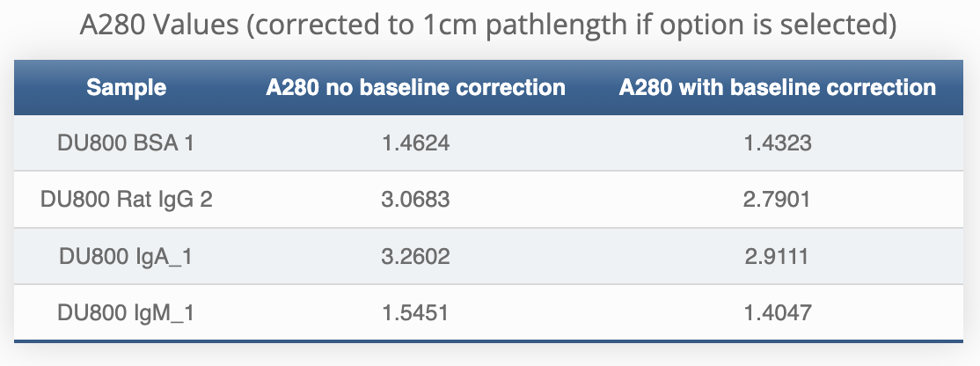This screenshot has width=980, height=366.
Task: Click the baseline-corrected value 2.7901
Action: pyautogui.click(x=777, y=200)
